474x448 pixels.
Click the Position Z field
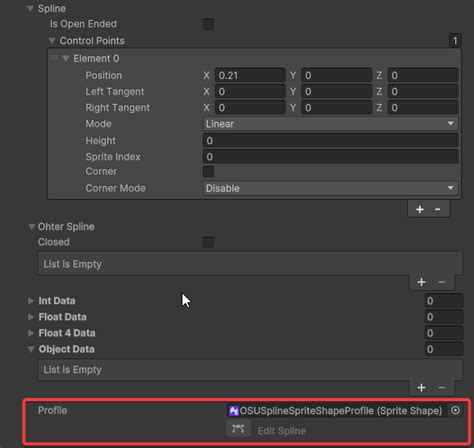tap(423, 75)
